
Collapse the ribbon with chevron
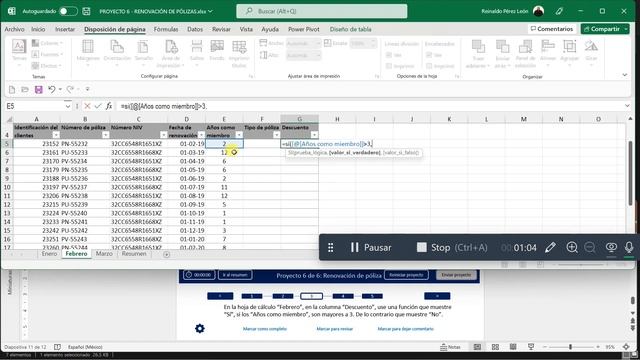[x=624, y=75]
